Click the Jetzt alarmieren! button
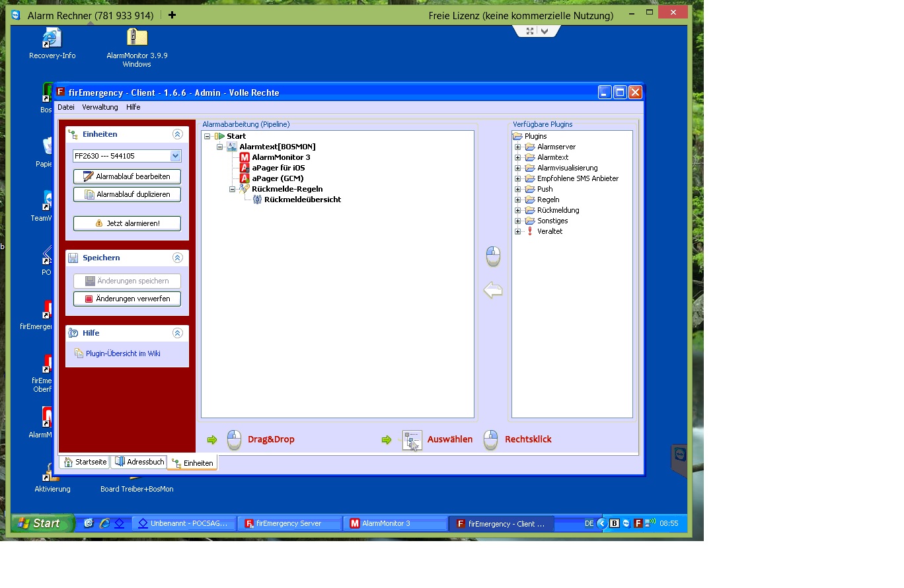 (127, 223)
